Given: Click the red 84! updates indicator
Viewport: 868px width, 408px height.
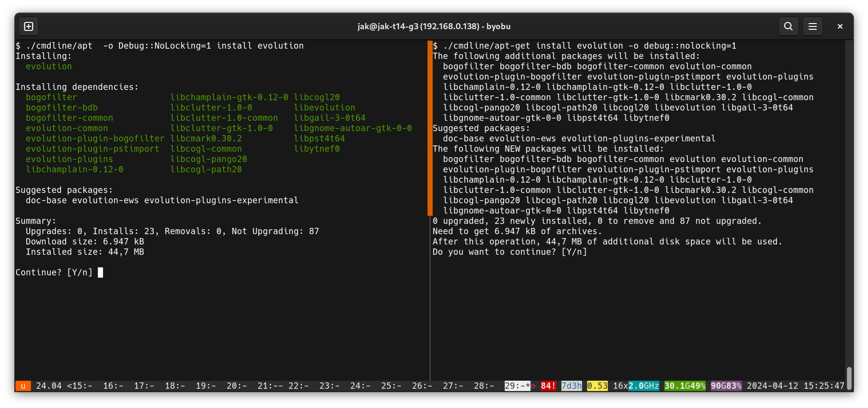Looking at the screenshot, I should [548, 386].
